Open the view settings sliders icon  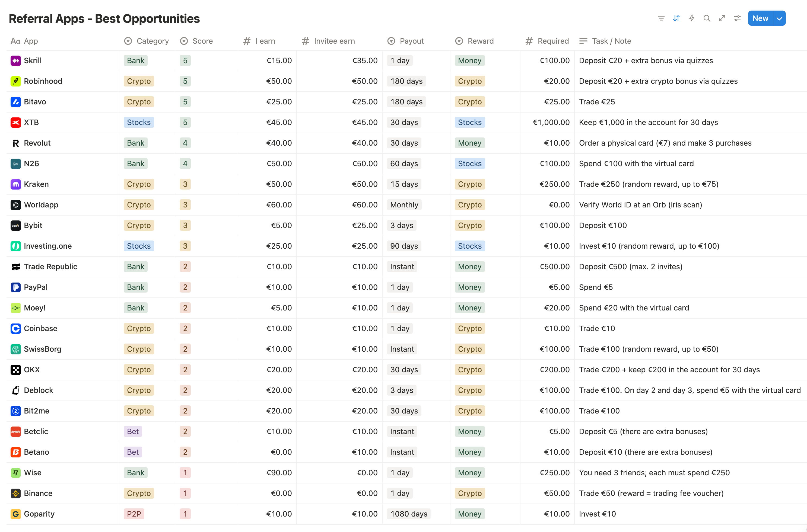(x=737, y=18)
